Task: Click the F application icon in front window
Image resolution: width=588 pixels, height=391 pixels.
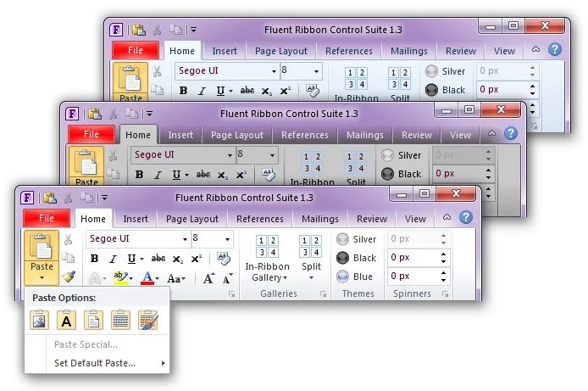Action: click(x=27, y=198)
